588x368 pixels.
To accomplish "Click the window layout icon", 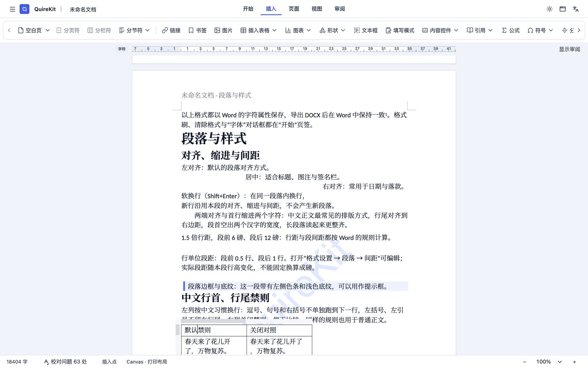I will [563, 9].
